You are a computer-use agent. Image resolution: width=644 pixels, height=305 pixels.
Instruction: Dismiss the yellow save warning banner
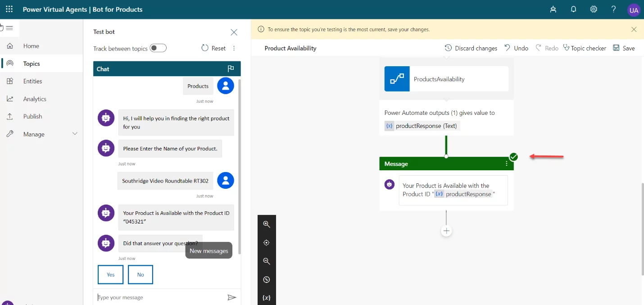pos(634,29)
